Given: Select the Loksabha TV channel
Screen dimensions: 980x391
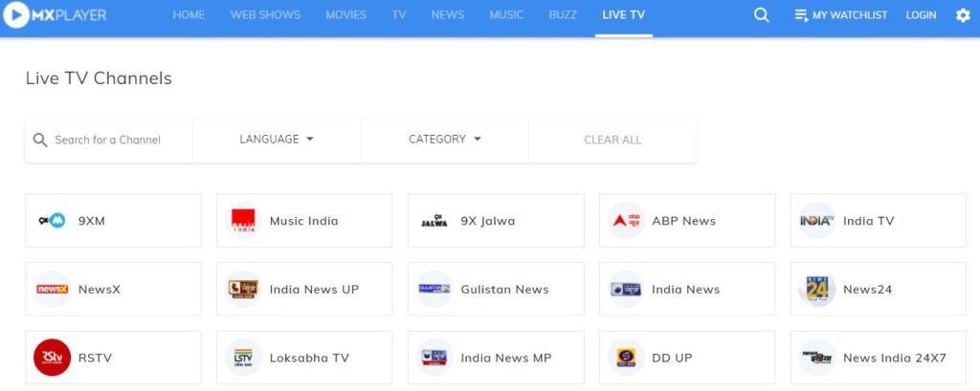Looking at the screenshot, I should point(303,358).
